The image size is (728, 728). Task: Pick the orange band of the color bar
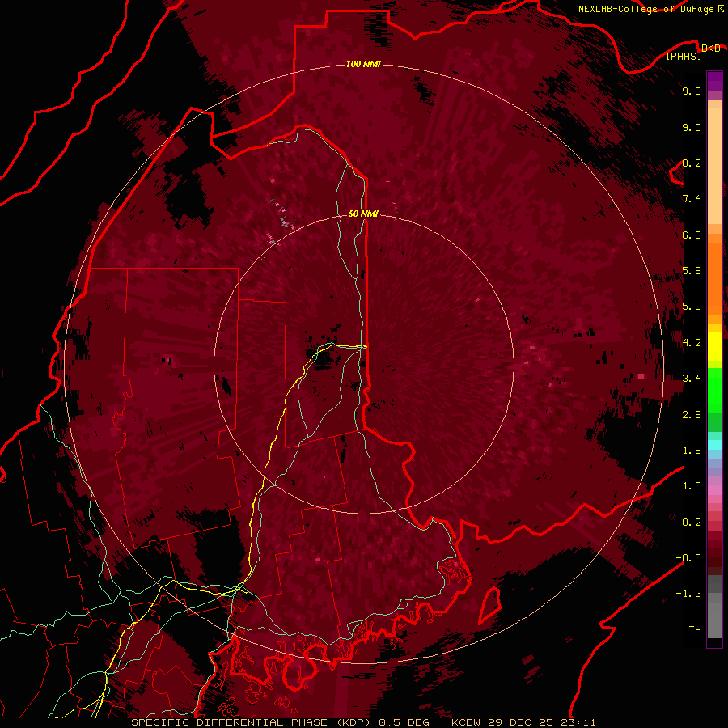[x=714, y=278]
